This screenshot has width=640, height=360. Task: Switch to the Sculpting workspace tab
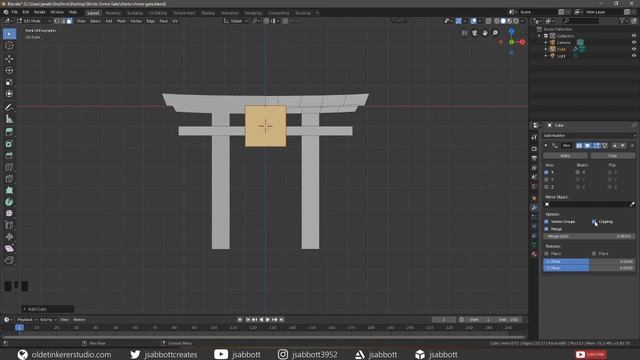(x=135, y=13)
